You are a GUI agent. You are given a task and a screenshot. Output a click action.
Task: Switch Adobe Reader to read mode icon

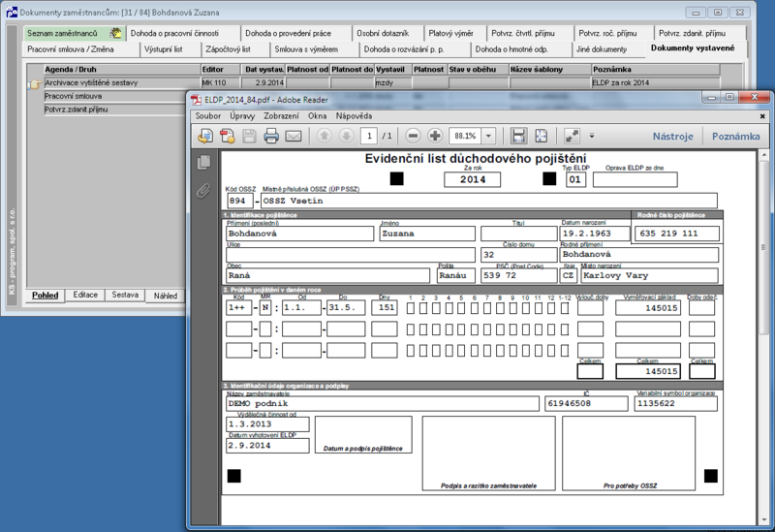pyautogui.click(x=572, y=136)
